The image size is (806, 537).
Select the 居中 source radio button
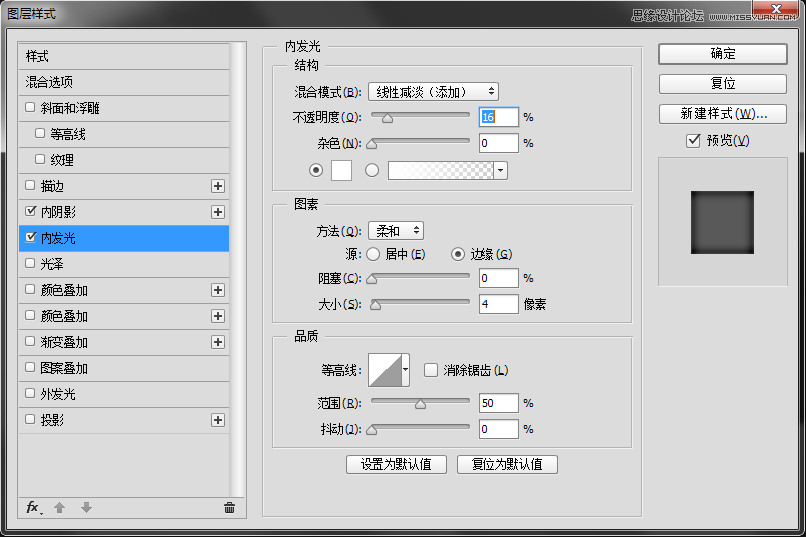click(372, 254)
